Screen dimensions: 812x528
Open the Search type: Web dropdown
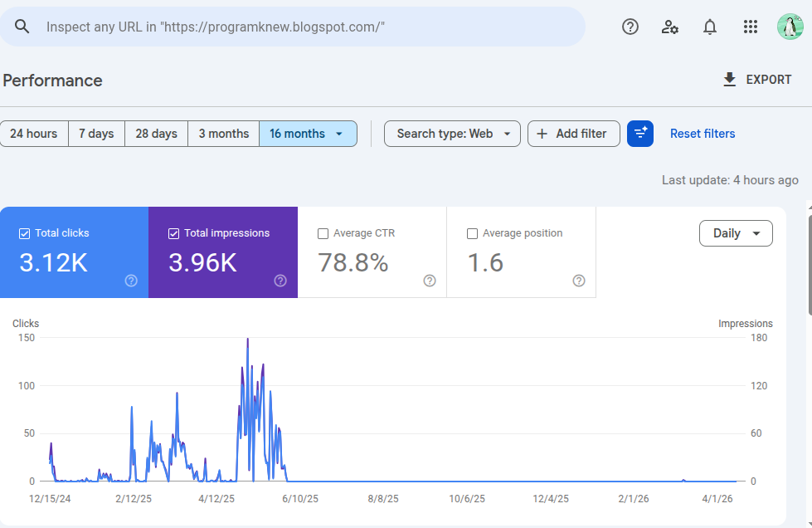click(452, 134)
